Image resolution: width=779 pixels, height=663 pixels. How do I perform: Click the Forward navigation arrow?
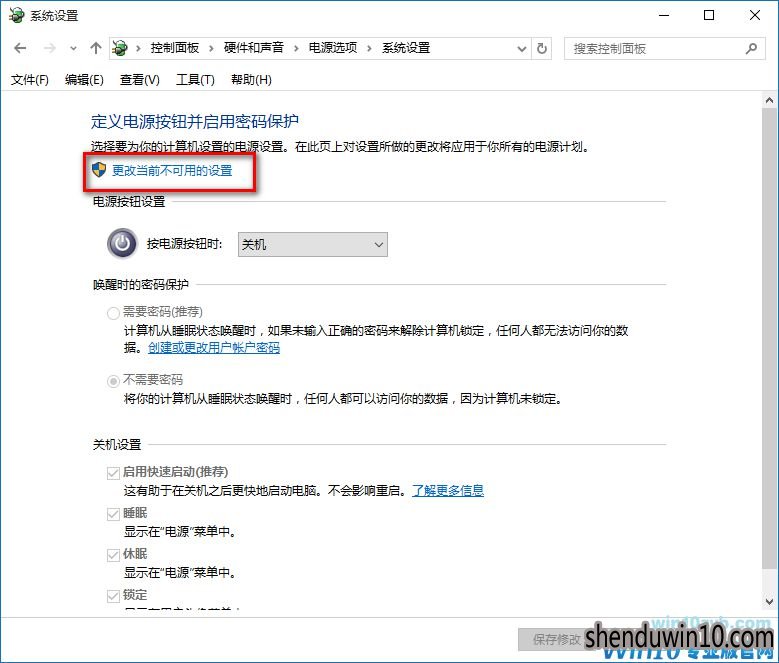pos(50,48)
